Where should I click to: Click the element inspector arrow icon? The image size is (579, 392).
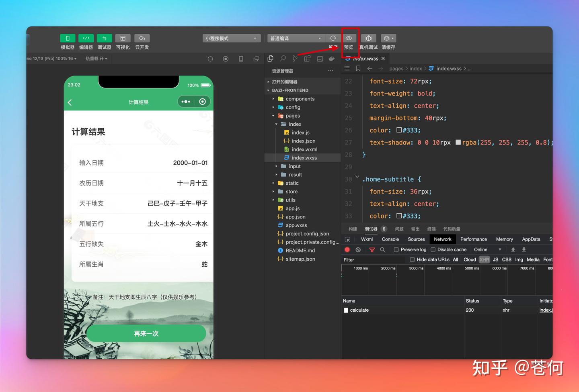[x=347, y=239]
